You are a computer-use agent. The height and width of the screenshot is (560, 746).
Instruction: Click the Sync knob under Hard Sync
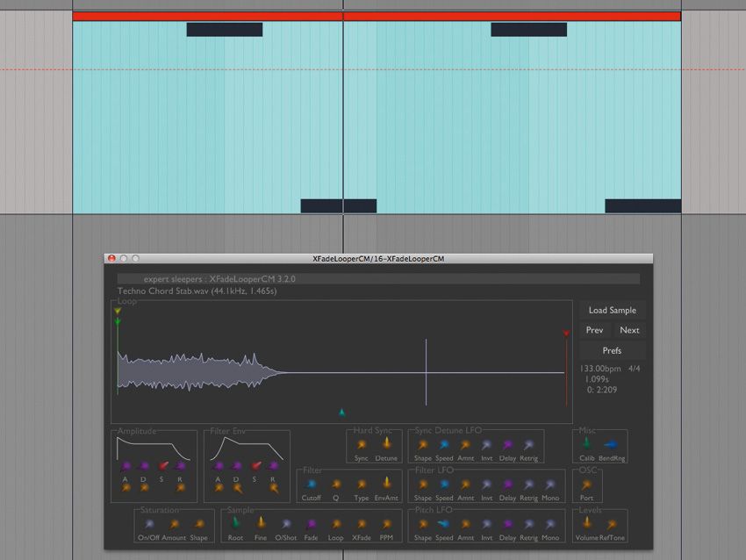click(362, 445)
